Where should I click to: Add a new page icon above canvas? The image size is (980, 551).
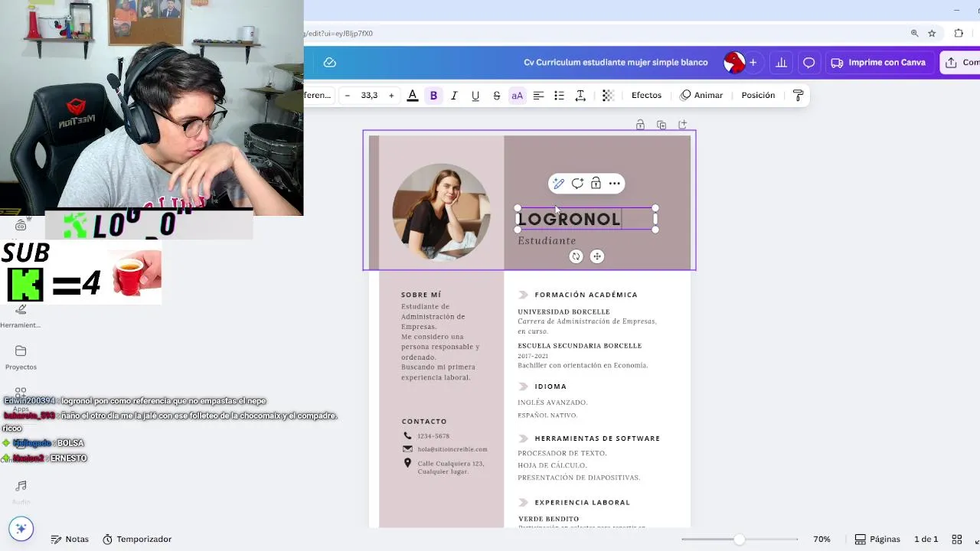pos(682,125)
